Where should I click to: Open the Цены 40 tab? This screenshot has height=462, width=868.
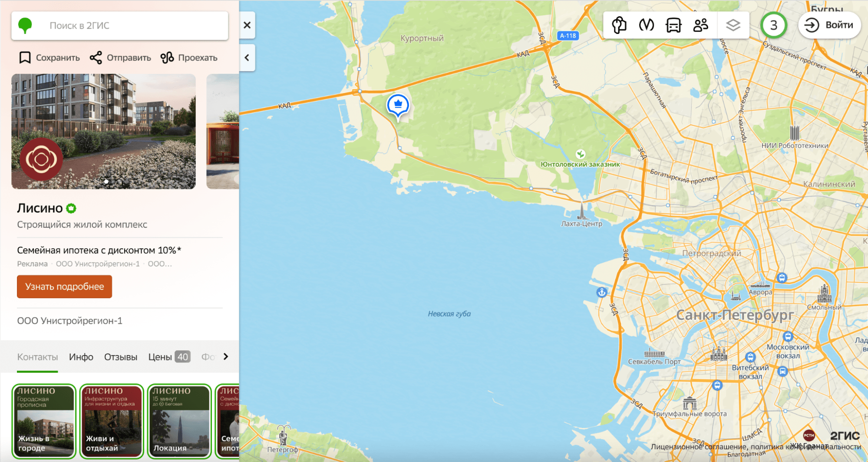pyautogui.click(x=169, y=357)
